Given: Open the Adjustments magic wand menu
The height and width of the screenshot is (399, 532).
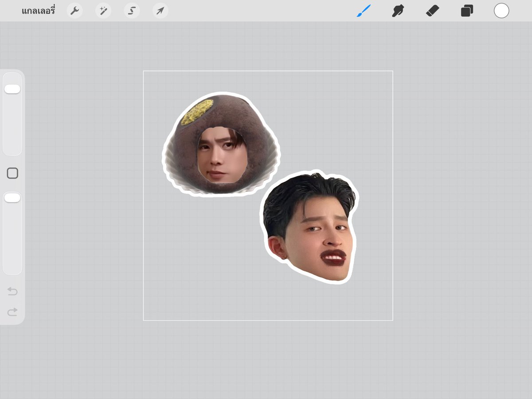Looking at the screenshot, I should coord(104,11).
